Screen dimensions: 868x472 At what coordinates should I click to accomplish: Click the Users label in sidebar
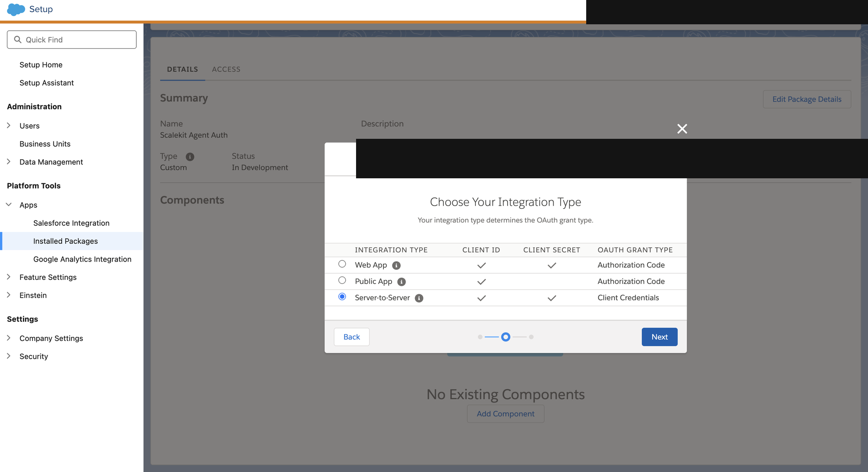[30, 126]
